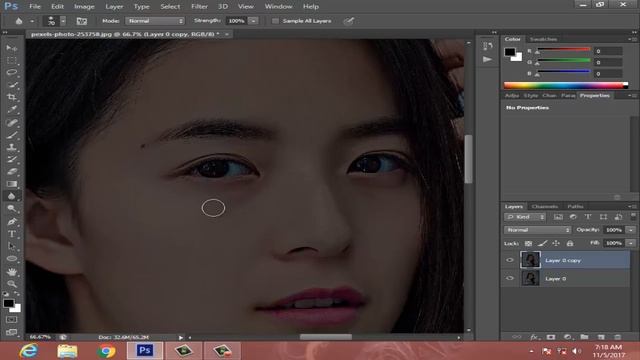Viewport: 640px width, 360px height.
Task: Click the foreground color in Color panel
Action: point(510,52)
